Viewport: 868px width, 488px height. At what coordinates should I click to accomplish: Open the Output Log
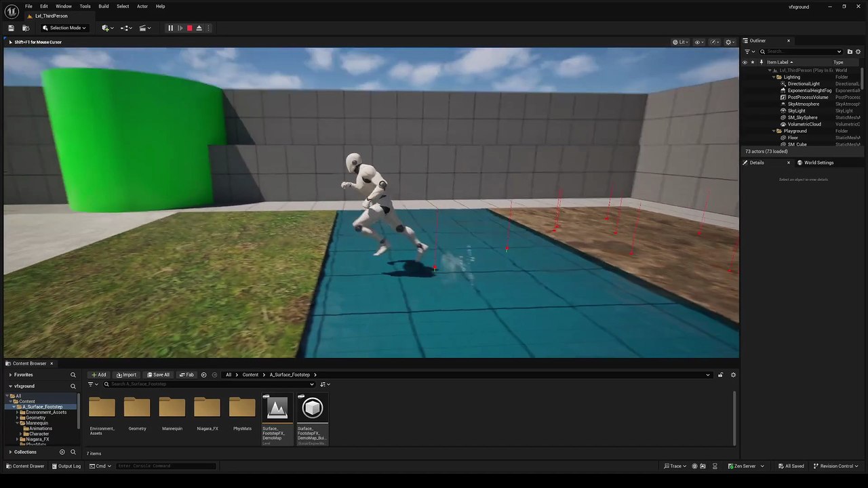[x=66, y=466]
